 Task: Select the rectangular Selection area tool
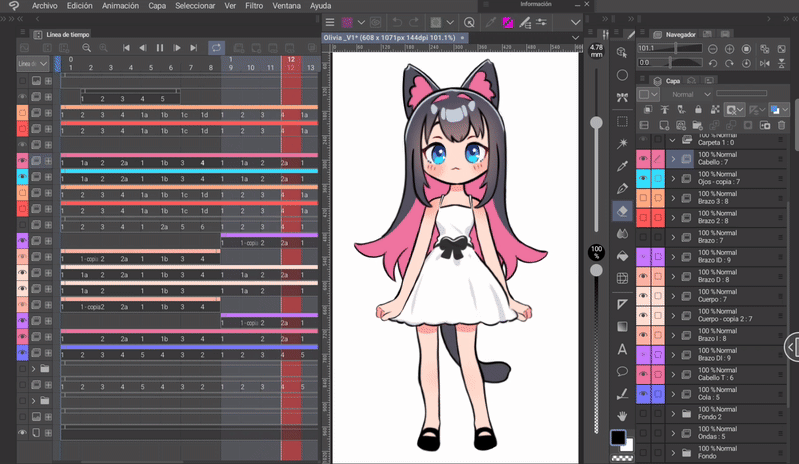622,122
